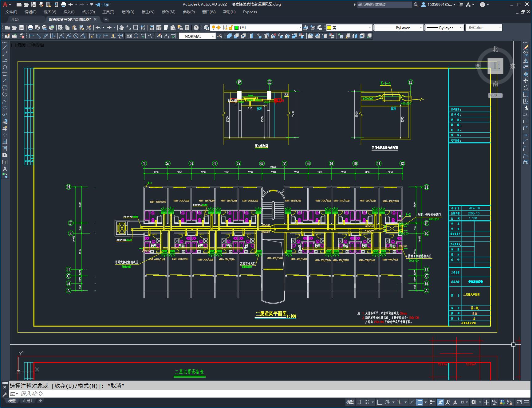Image resolution: width=532 pixels, height=408 pixels.
Task: Open the QuickCalc calculator
Action: coord(187,28)
